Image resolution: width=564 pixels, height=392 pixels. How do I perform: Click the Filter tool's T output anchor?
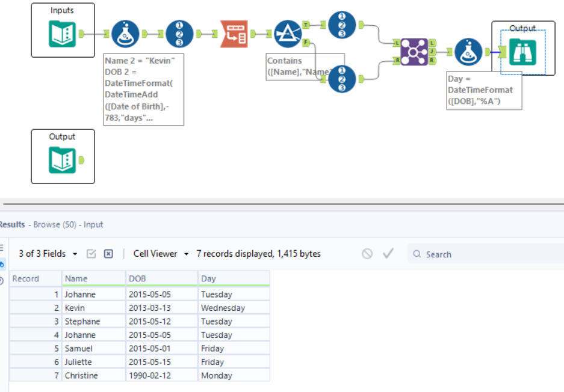tap(306, 25)
